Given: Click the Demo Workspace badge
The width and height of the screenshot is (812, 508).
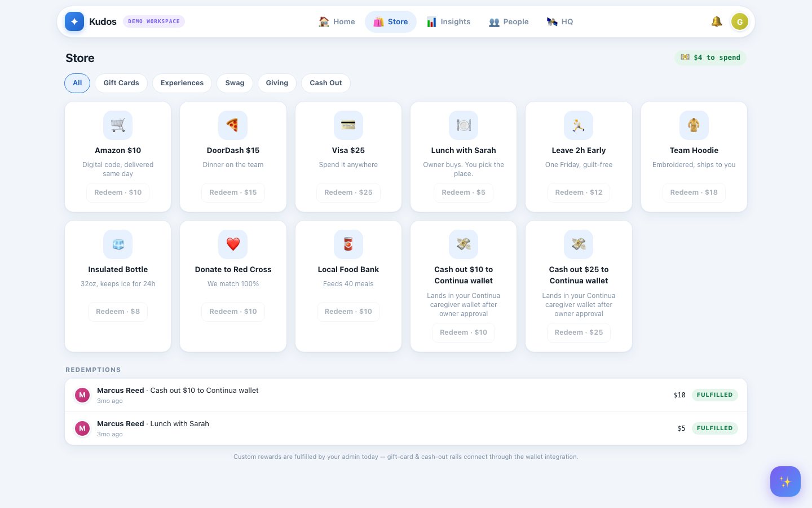Looking at the screenshot, I should point(154,21).
